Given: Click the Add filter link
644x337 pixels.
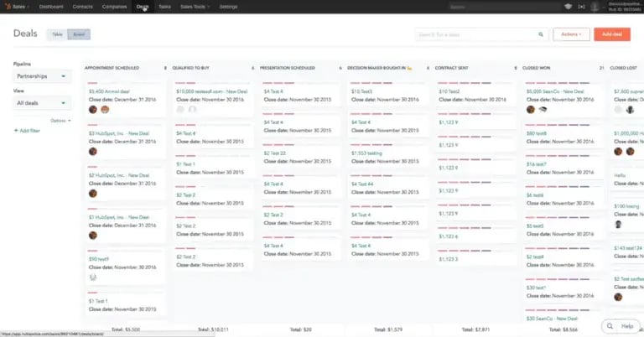Looking at the screenshot, I should tap(27, 131).
